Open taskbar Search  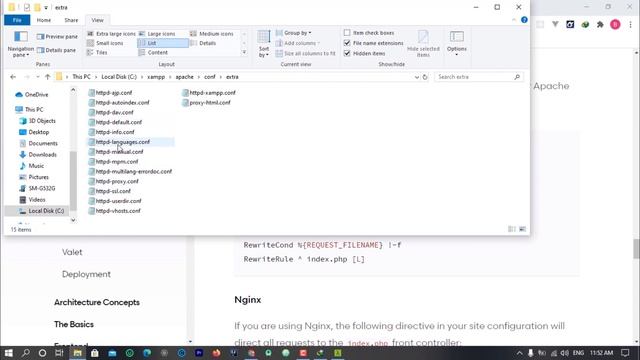pyautogui.click(x=25, y=353)
